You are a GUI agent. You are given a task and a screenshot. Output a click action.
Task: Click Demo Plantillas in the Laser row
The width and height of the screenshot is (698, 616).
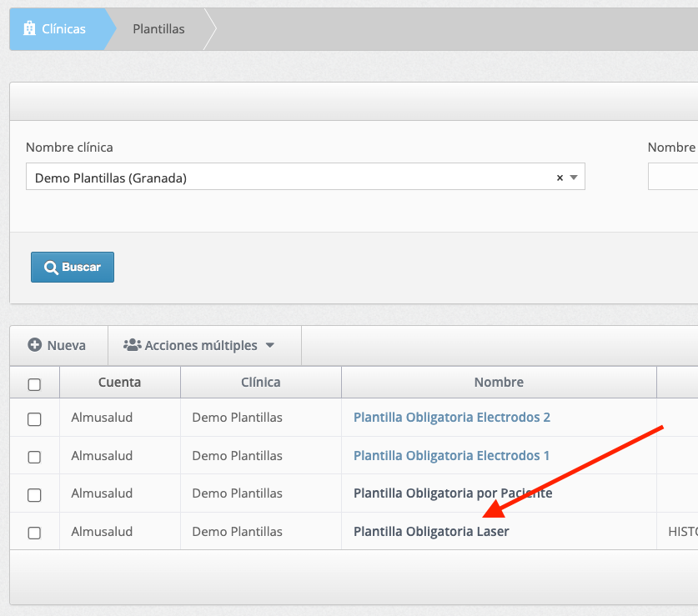click(238, 532)
